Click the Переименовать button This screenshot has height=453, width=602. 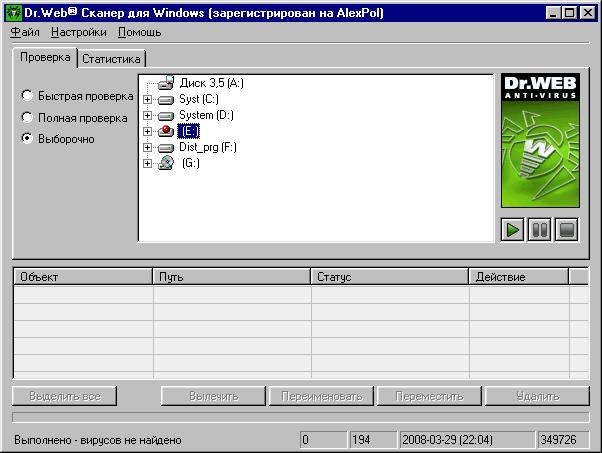(x=322, y=396)
